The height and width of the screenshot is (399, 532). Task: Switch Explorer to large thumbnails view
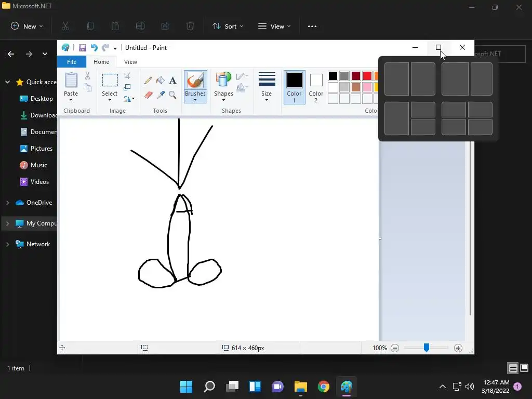tap(524, 368)
